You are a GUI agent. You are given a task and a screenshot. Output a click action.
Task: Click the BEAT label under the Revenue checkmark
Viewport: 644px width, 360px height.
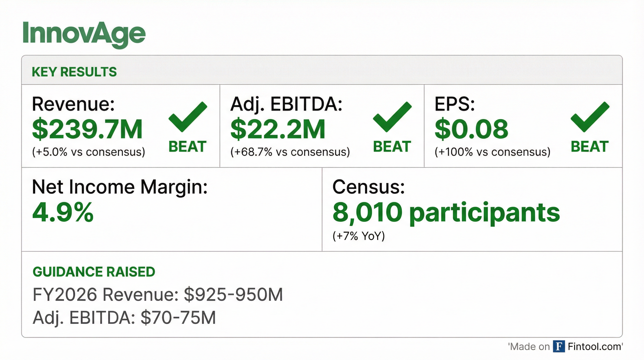[187, 147]
